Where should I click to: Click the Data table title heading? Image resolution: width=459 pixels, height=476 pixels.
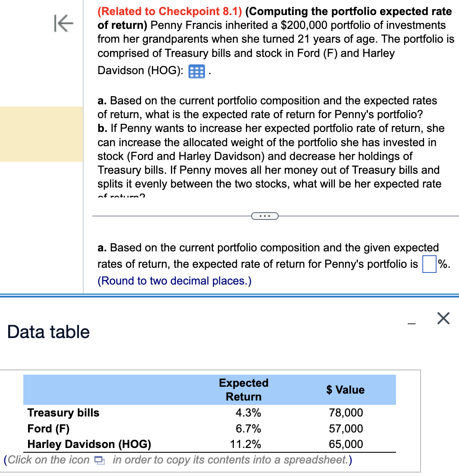click(48, 332)
